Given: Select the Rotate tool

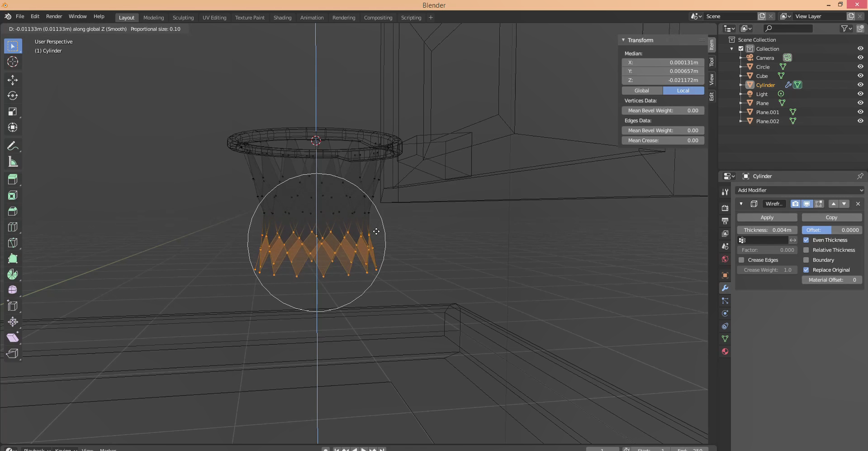Looking at the screenshot, I should pos(13,96).
